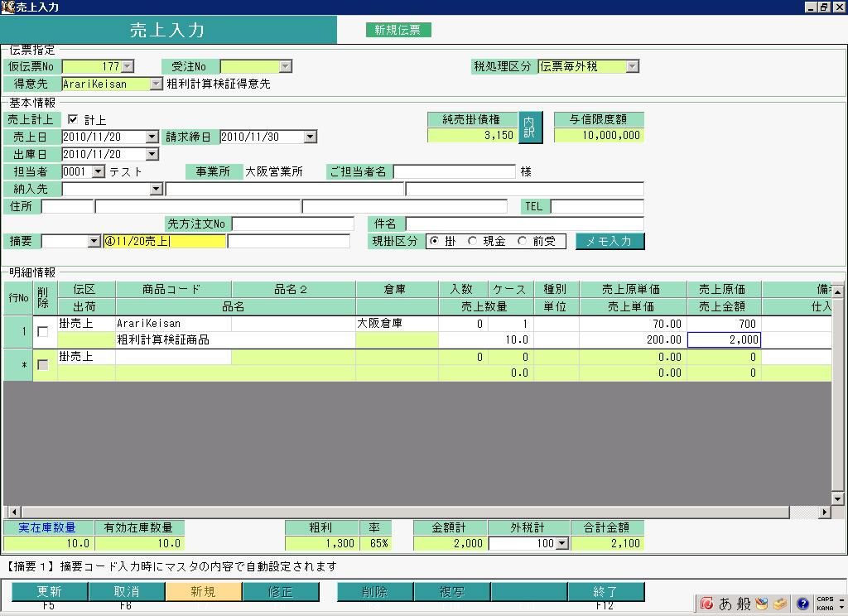This screenshot has height=616, width=848.
Task: Open the 納入先 dropdown arrow
Action: tap(156, 189)
